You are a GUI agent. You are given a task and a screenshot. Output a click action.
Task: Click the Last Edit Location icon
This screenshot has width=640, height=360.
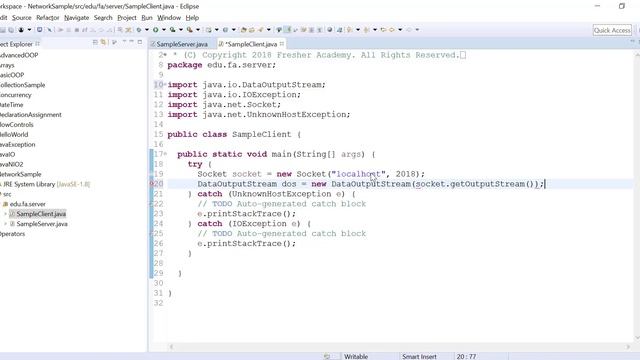click(x=383, y=30)
